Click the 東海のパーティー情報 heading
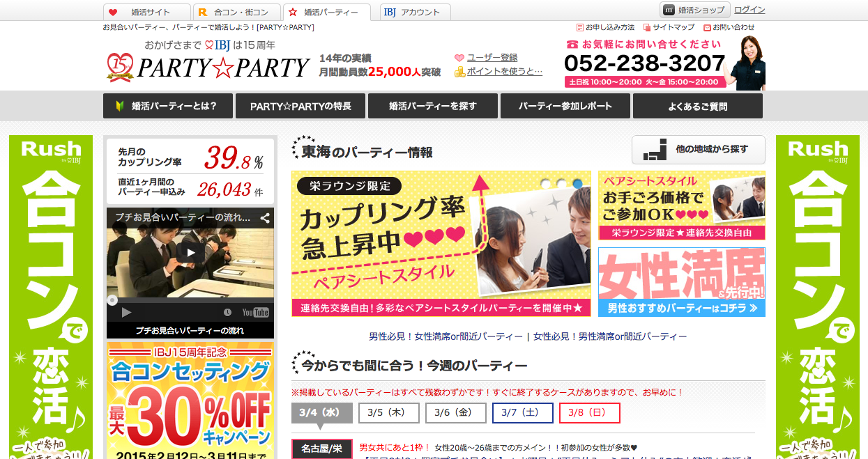 (367, 152)
